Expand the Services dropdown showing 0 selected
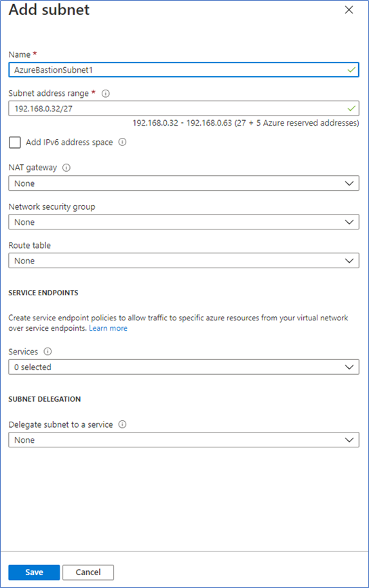The image size is (369, 588). click(184, 367)
